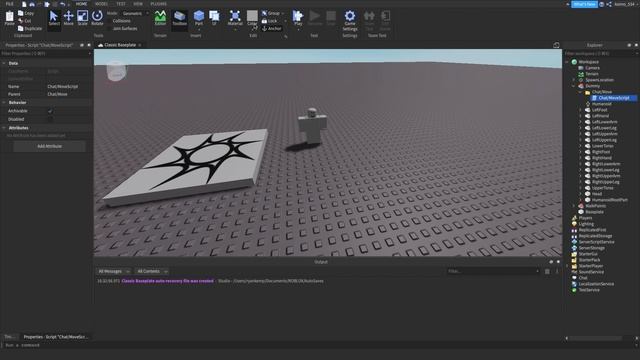Click the new file icon in quick access bar
This screenshot has width=640, height=360.
pos(24,4)
